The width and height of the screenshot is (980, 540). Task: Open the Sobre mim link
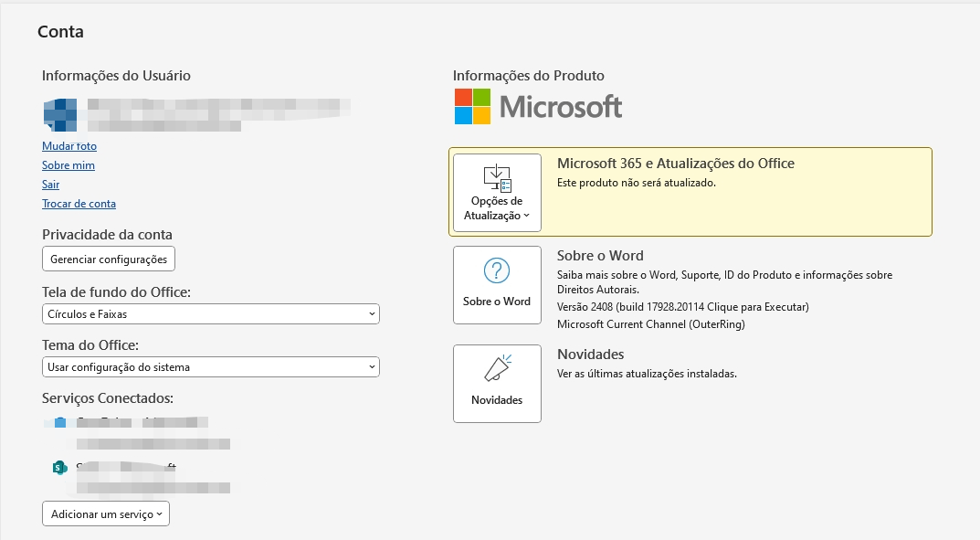(68, 165)
